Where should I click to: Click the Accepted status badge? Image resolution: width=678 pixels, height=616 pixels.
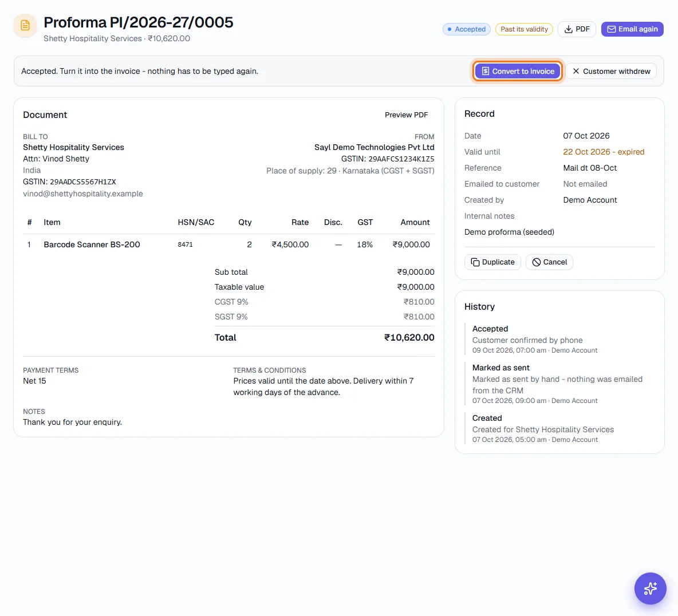pos(466,29)
